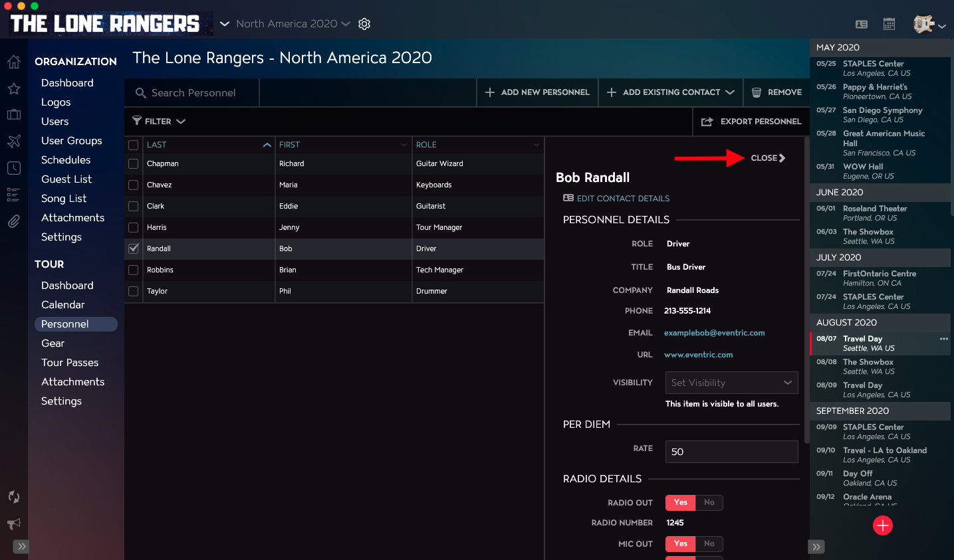Select 09/10 Travel - LA to Oakland

coord(880,455)
